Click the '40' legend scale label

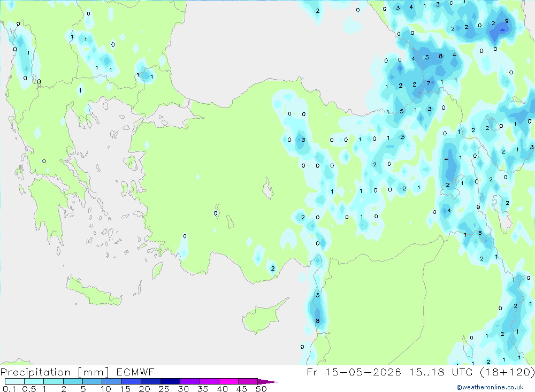click(x=223, y=389)
